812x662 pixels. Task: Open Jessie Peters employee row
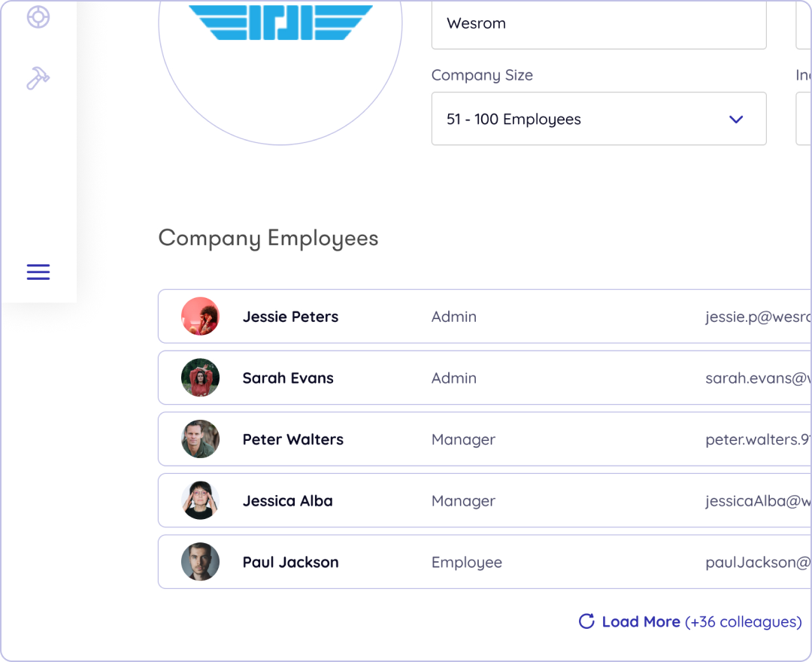pos(485,316)
